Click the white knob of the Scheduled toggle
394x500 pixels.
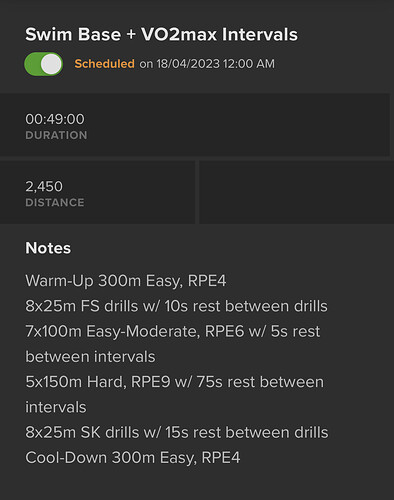(x=51, y=64)
